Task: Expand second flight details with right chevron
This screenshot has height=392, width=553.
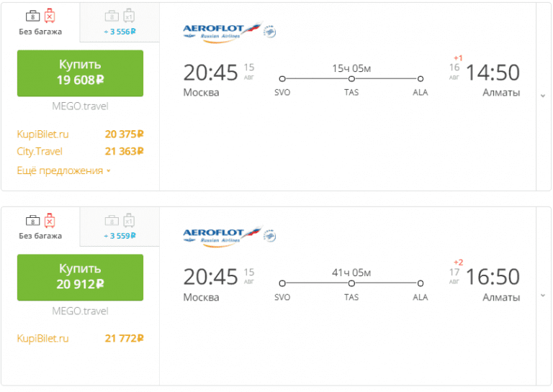Action: 542,296
